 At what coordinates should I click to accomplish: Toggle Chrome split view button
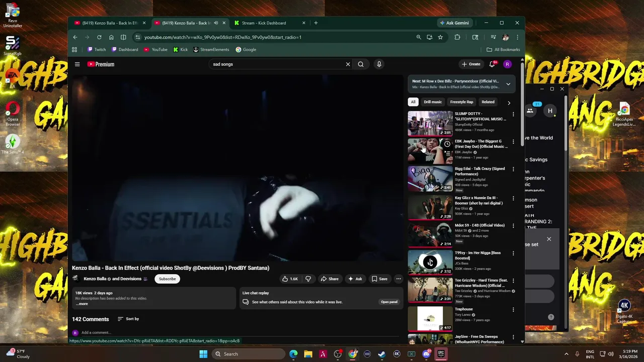(x=123, y=37)
